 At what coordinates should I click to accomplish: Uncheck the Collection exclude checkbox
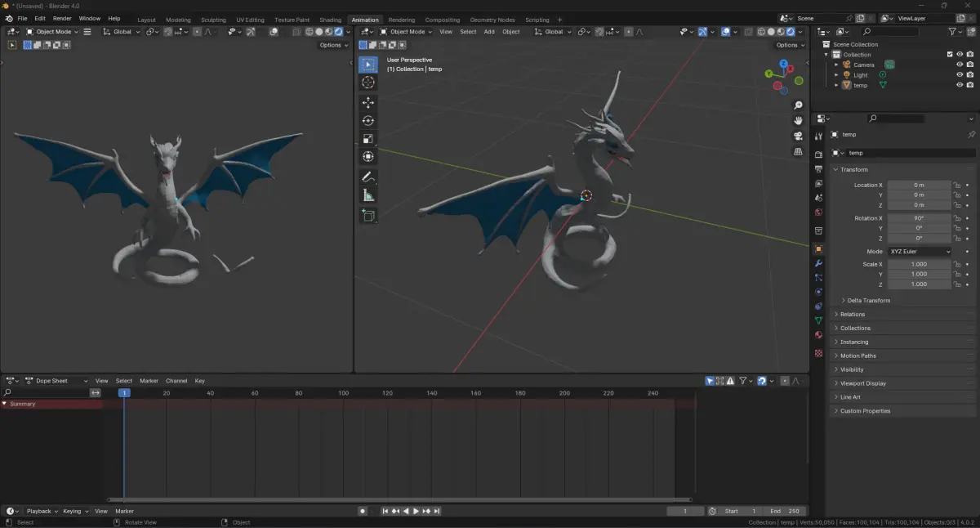(950, 54)
